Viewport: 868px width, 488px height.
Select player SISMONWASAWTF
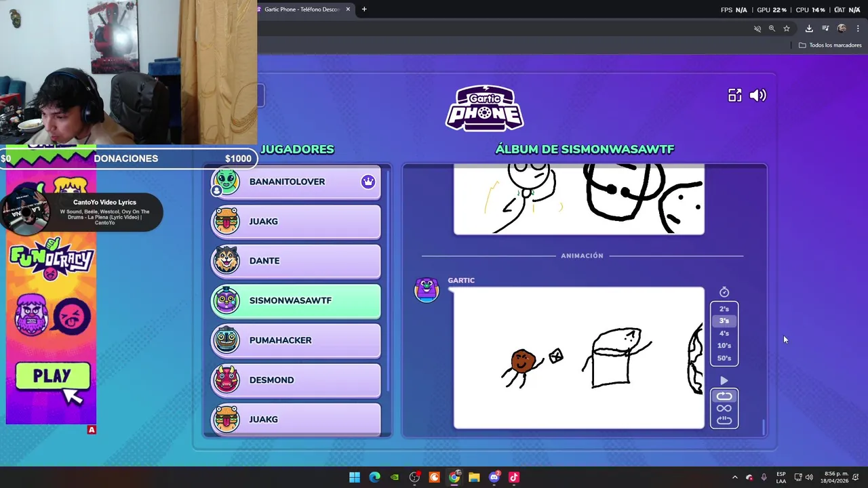click(x=296, y=301)
